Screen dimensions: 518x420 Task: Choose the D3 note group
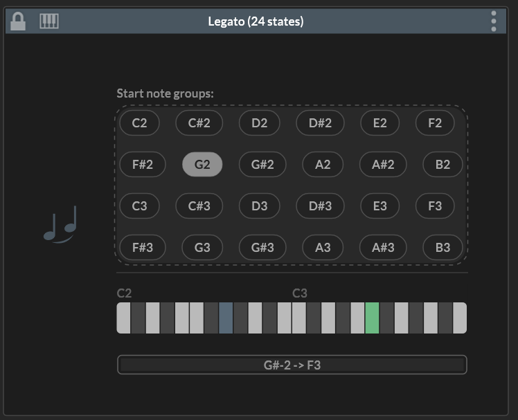click(259, 206)
